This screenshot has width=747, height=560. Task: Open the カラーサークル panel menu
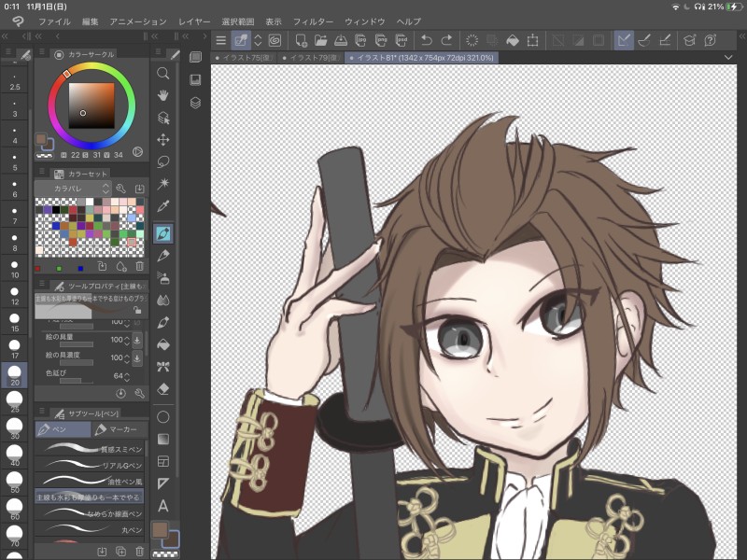click(x=42, y=51)
